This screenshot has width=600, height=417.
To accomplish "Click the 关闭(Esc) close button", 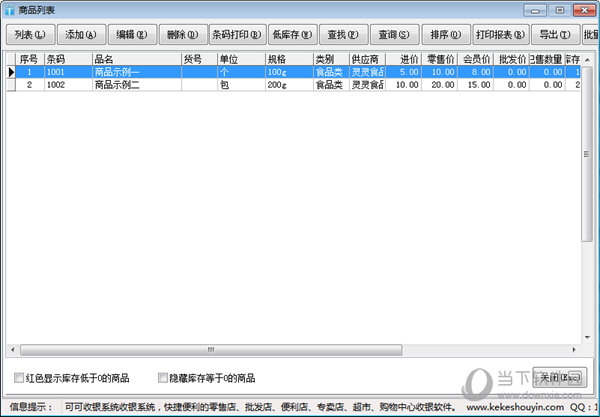I will pyautogui.click(x=559, y=378).
